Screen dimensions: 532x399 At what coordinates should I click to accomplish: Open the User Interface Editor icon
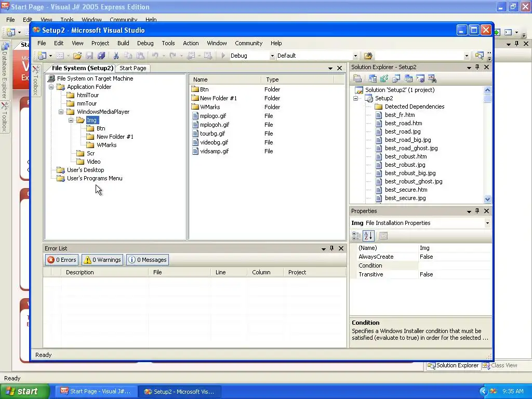[408, 79]
